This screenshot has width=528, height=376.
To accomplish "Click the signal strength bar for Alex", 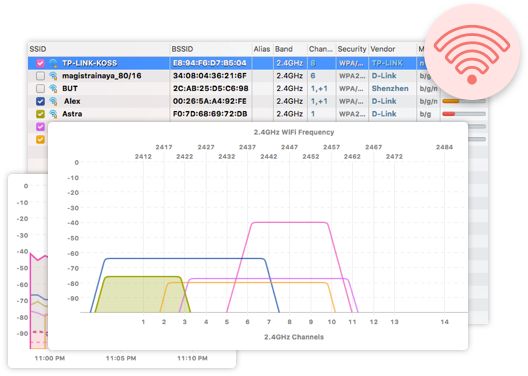I will (x=464, y=101).
